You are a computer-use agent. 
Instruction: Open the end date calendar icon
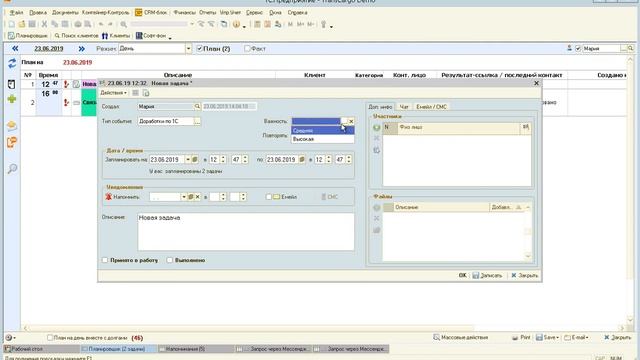[x=302, y=160]
